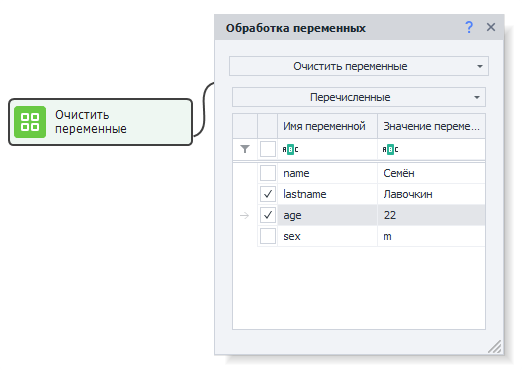Click the name variable cell
This screenshot has height=370, width=522.
pos(327,173)
